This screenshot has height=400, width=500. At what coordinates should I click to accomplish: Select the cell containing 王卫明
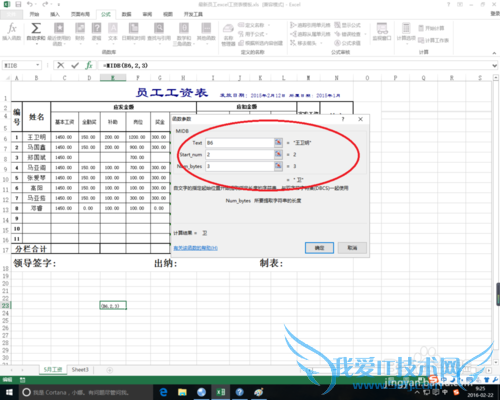[x=36, y=137]
